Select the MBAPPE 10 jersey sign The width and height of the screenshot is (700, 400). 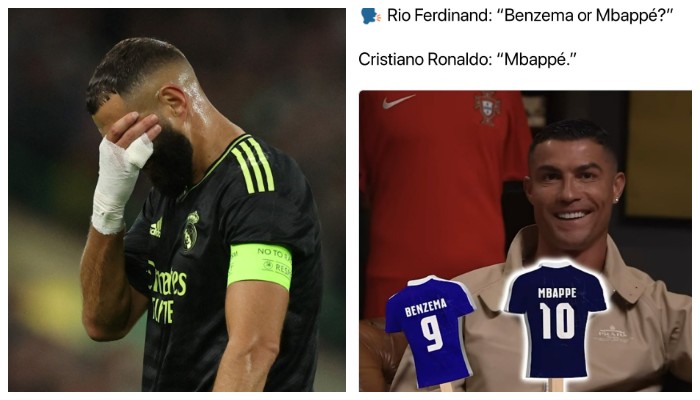coord(557,321)
